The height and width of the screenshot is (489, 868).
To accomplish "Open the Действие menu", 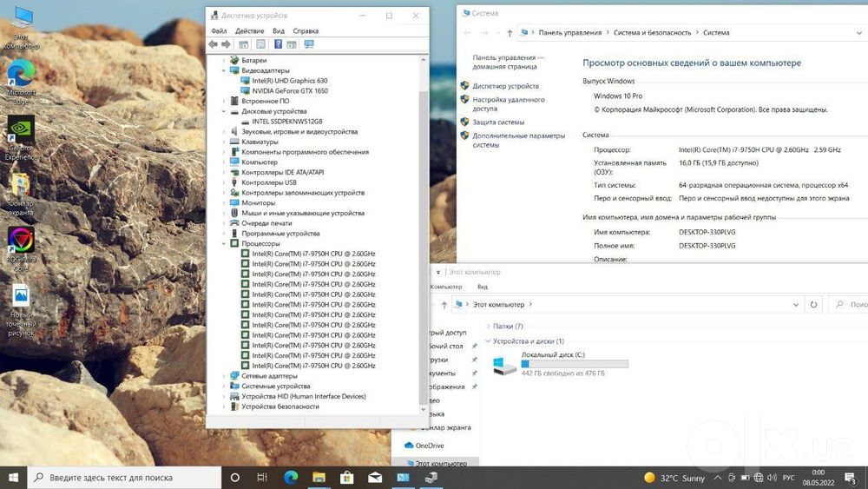I will point(250,31).
